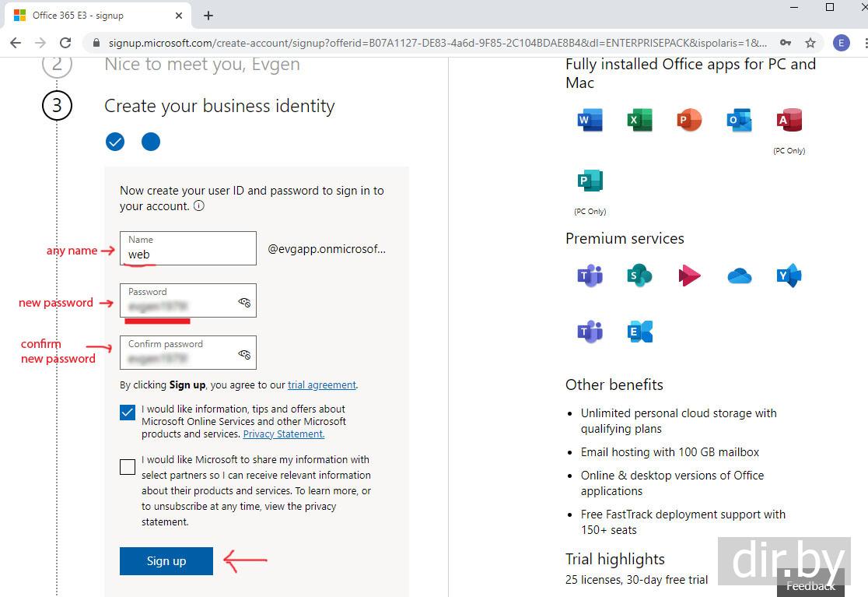This screenshot has width=868, height=597.
Task: Click the Sign up button
Action: 166,561
